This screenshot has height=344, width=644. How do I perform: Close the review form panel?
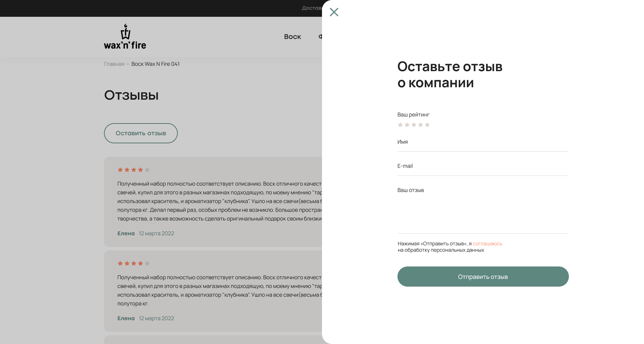coord(334,12)
